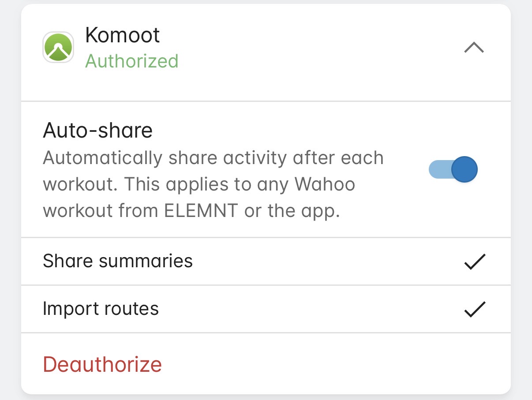The image size is (532, 400).
Task: Click the word ELEMNT in the description
Action: (202, 211)
